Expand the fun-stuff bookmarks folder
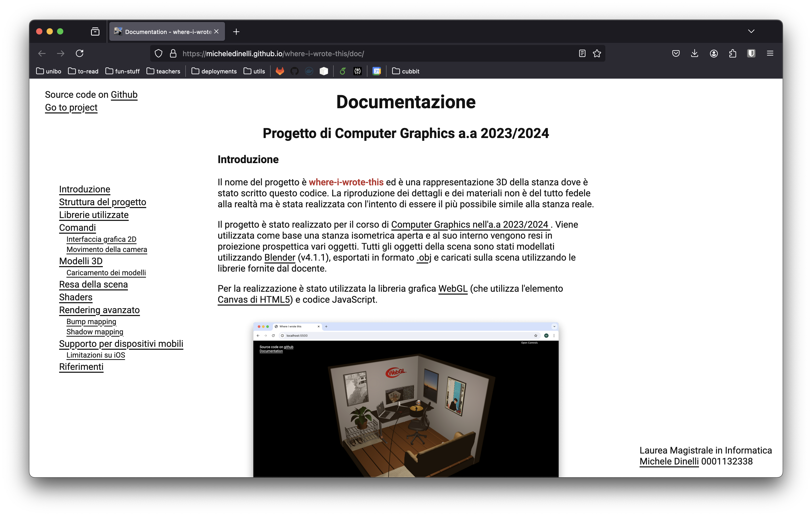 [x=122, y=71]
